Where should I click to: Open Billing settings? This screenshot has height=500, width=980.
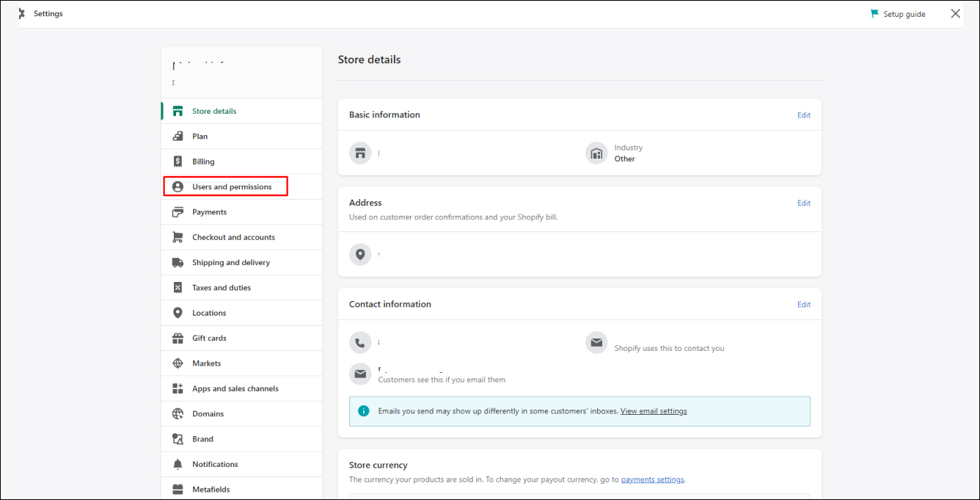[241, 162]
